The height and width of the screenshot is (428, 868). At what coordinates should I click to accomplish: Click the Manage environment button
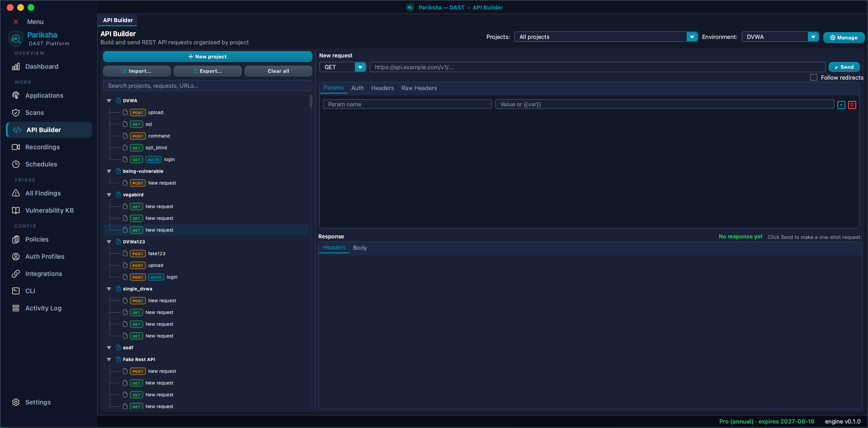click(844, 38)
